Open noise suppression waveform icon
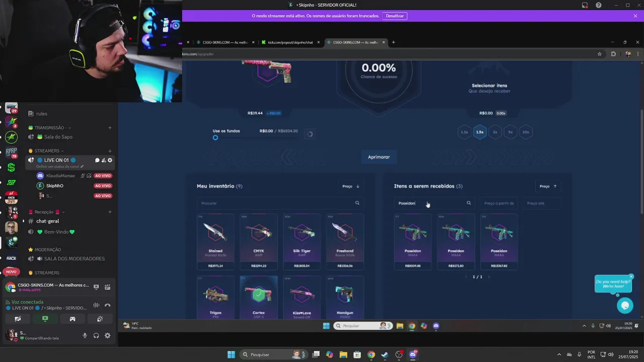The height and width of the screenshot is (362, 644). (x=96, y=305)
